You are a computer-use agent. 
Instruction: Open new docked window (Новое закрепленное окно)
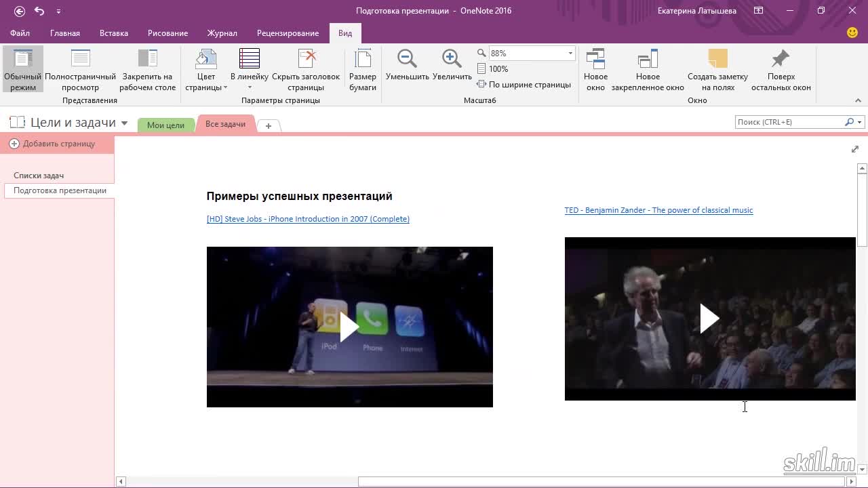point(648,70)
